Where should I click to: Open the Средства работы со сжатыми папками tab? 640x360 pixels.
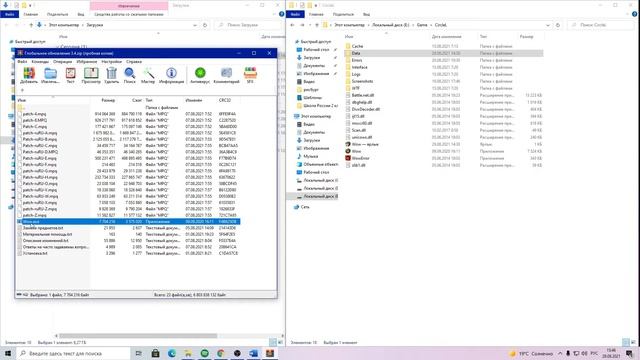point(129,14)
